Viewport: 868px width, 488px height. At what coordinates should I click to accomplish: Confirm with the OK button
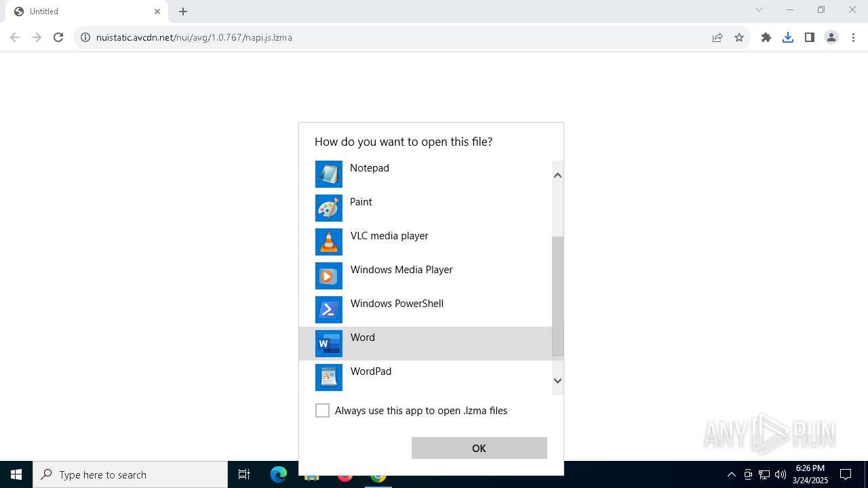click(479, 448)
